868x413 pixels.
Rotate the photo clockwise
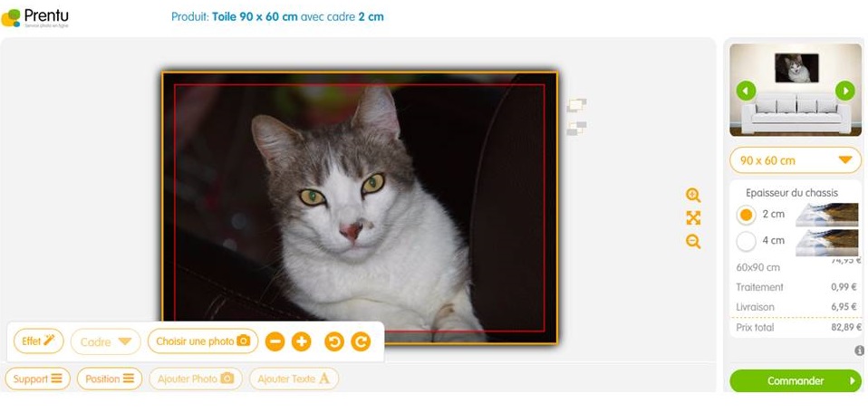[361, 341]
